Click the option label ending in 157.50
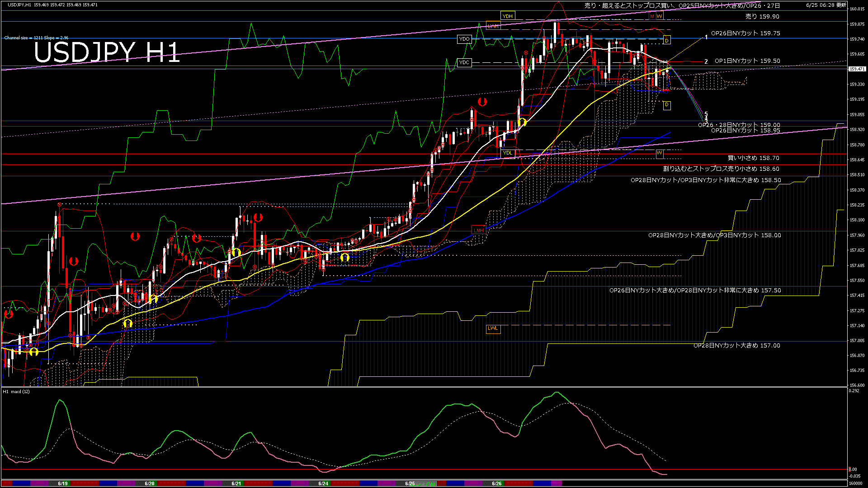This screenshot has height=488, width=868. (x=695, y=291)
